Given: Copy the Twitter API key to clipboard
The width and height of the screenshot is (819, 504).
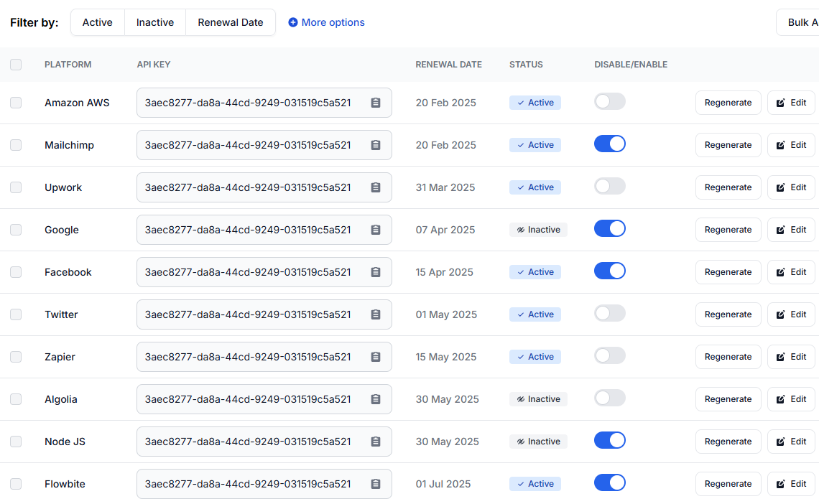Looking at the screenshot, I should click(x=375, y=314).
